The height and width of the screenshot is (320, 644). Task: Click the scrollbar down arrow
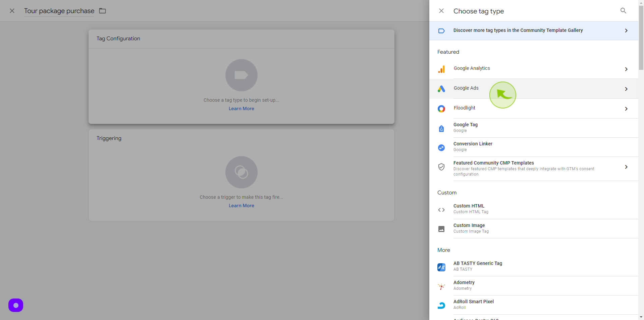pyautogui.click(x=641, y=317)
